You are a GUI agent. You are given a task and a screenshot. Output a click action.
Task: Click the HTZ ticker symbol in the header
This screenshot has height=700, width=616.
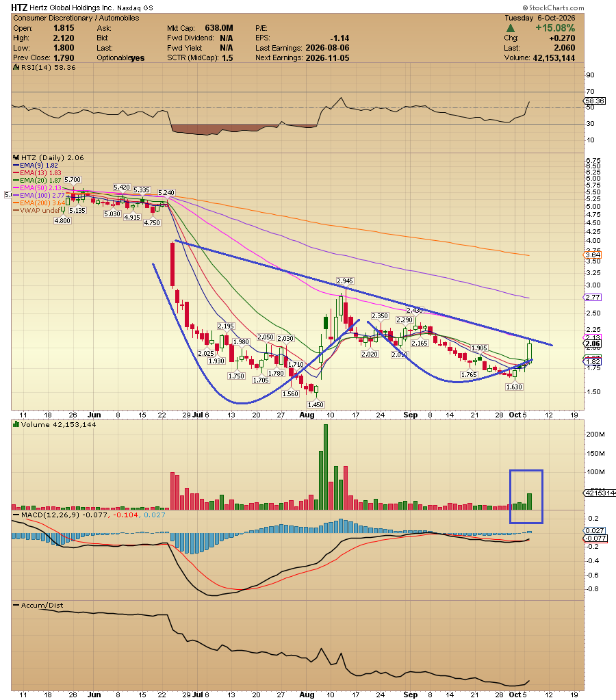[19, 8]
